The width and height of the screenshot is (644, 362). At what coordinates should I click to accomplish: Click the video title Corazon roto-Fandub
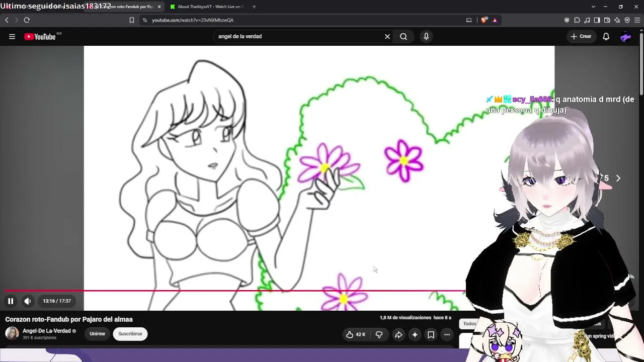tap(69, 319)
